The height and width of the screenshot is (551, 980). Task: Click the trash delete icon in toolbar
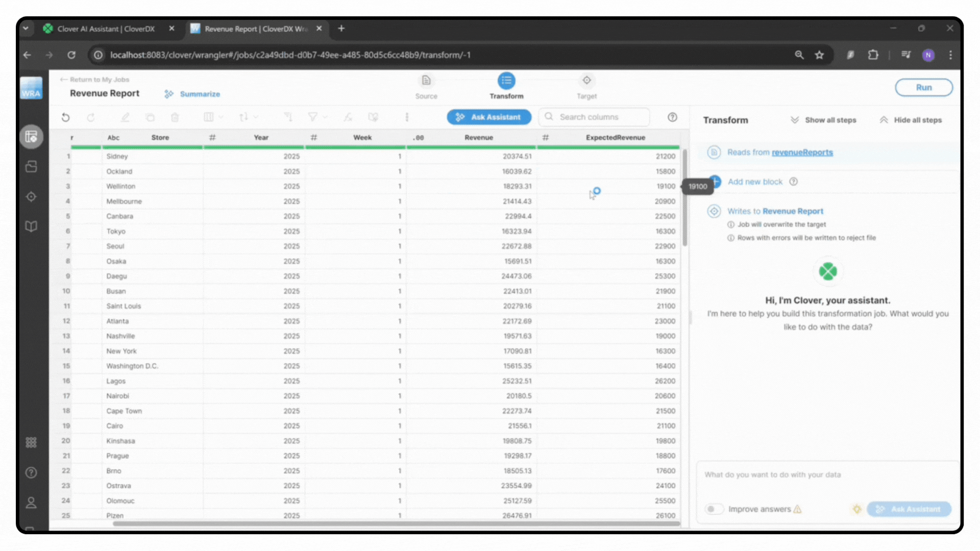pyautogui.click(x=175, y=117)
